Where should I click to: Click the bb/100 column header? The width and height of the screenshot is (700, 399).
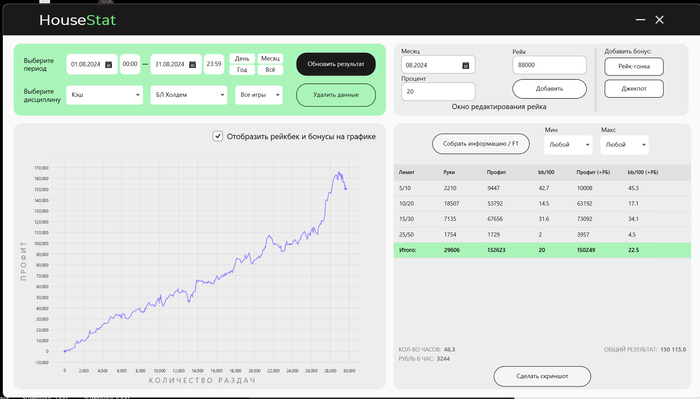[x=546, y=172]
